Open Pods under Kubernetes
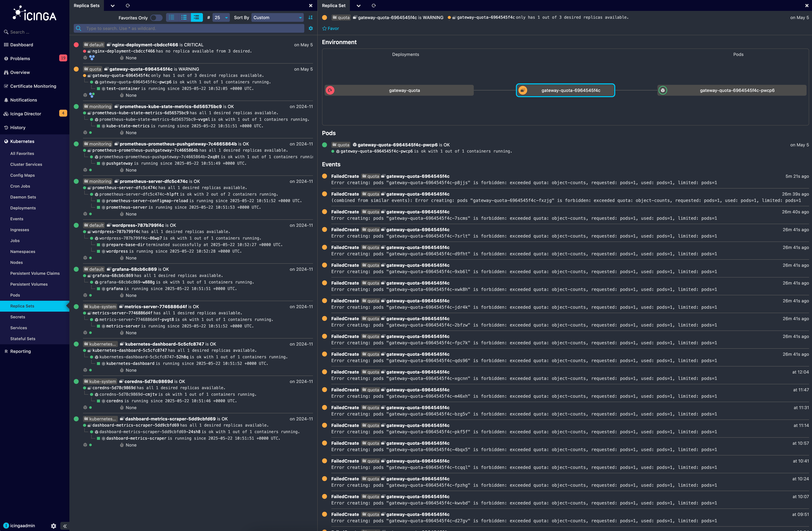The height and width of the screenshot is (531, 812). tap(15, 295)
